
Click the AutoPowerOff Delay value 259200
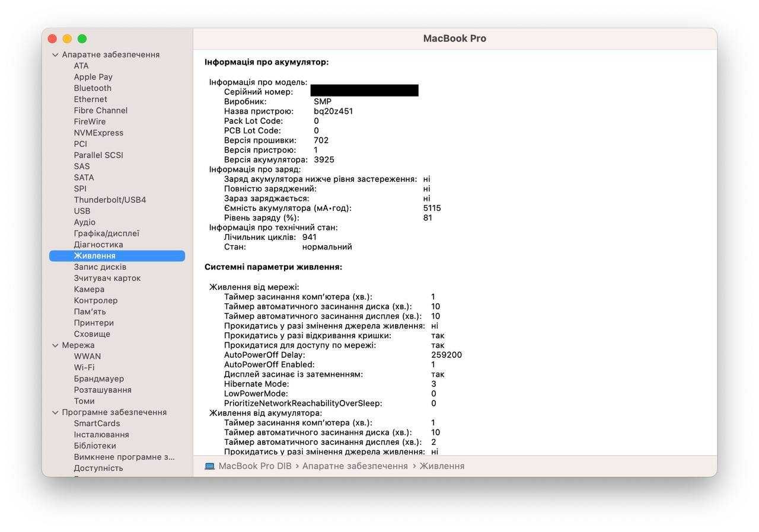[447, 355]
